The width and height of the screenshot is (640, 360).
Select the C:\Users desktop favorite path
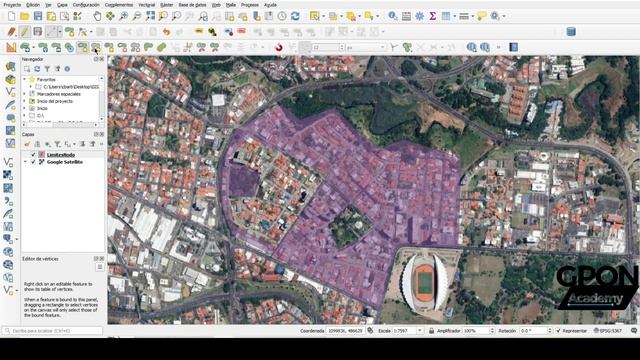[x=71, y=87]
